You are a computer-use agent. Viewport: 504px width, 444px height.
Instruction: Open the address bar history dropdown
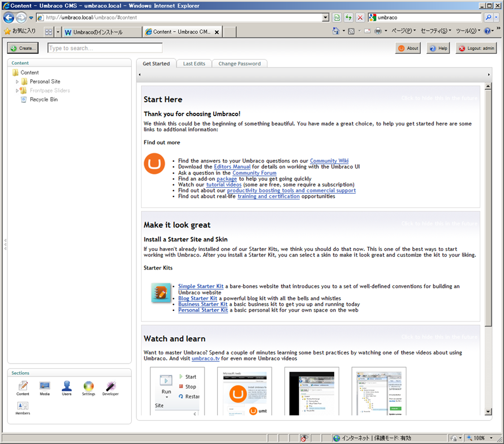pos(325,18)
